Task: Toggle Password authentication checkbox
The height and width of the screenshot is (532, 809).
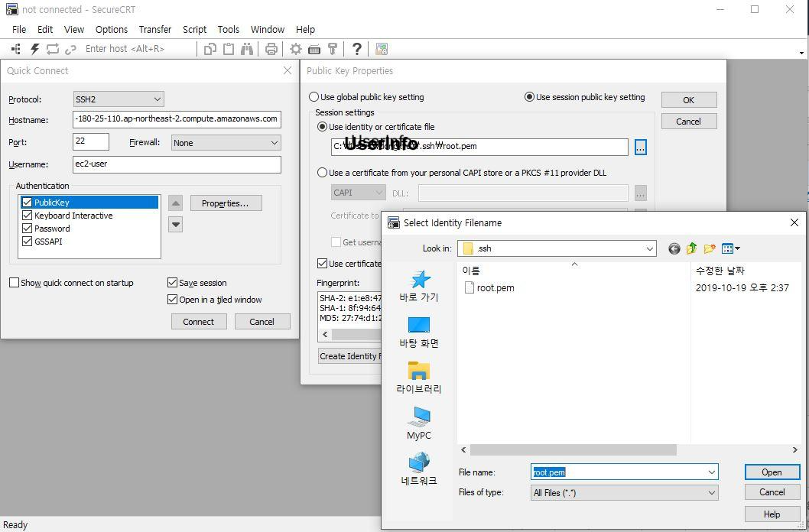Action: [27, 229]
